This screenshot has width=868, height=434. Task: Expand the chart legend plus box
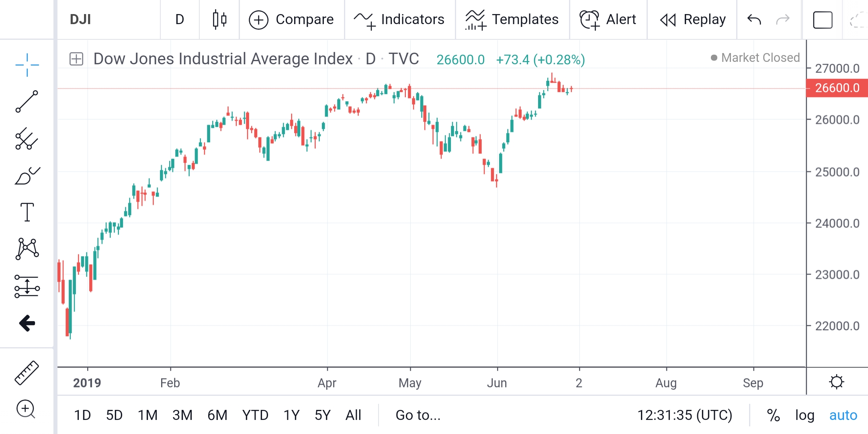click(76, 59)
